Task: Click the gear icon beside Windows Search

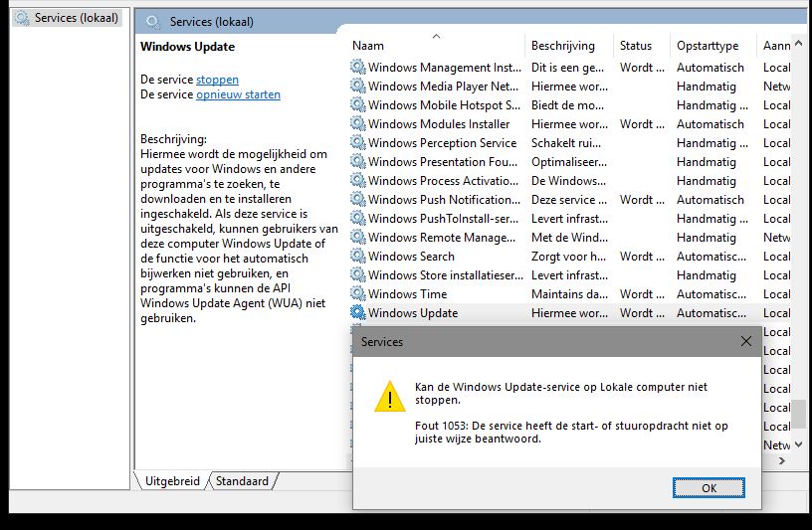Action: tap(358, 256)
